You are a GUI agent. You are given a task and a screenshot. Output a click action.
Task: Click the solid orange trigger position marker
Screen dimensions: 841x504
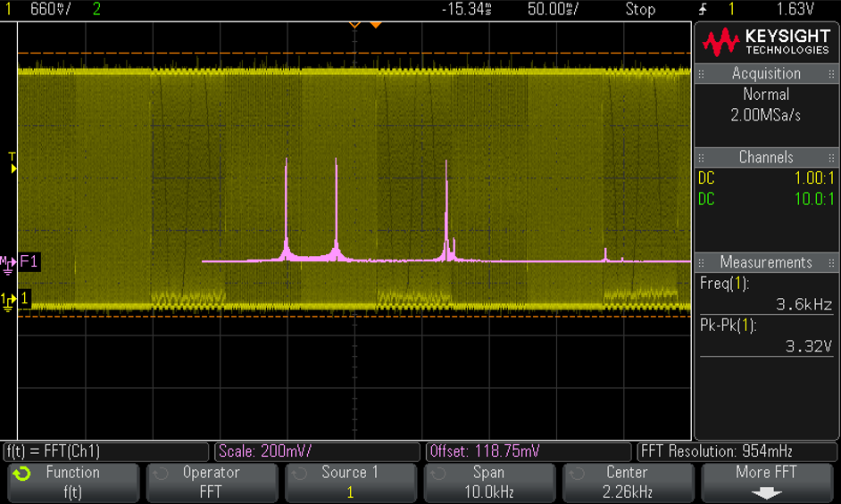click(376, 25)
